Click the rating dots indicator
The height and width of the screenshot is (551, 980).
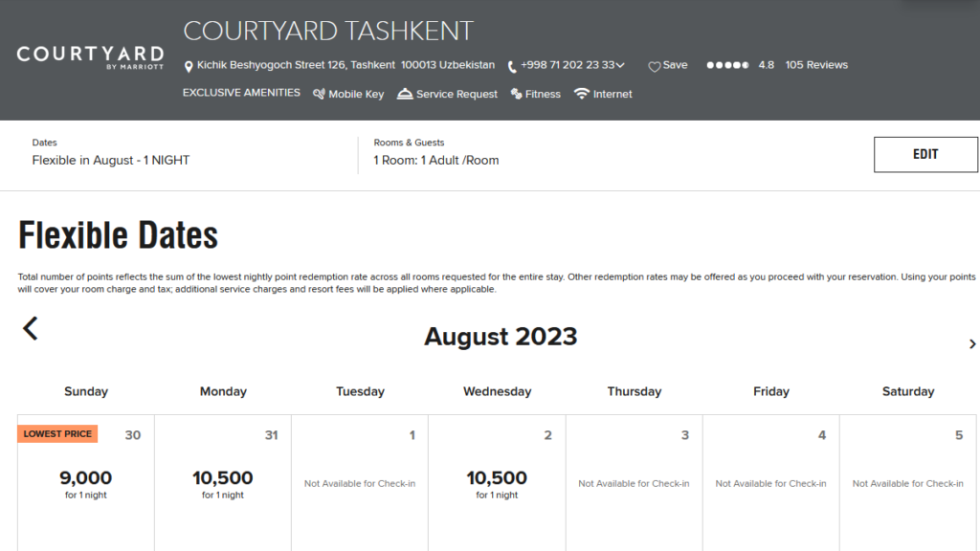click(727, 65)
